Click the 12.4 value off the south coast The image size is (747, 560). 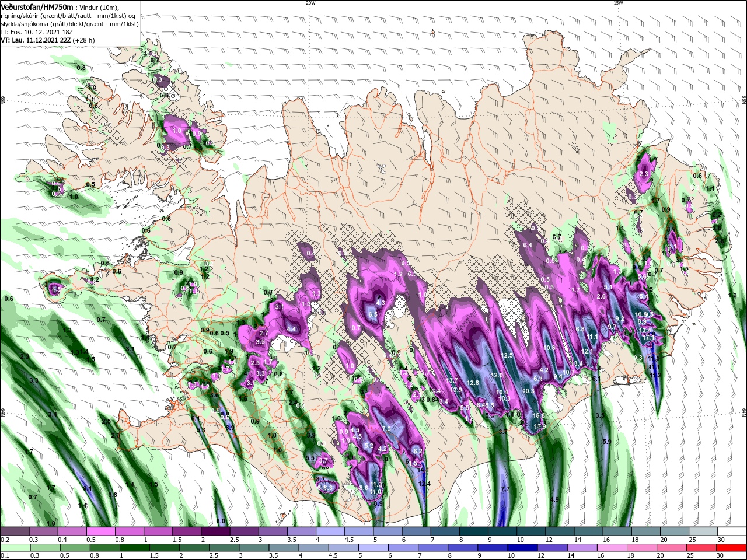[425, 484]
